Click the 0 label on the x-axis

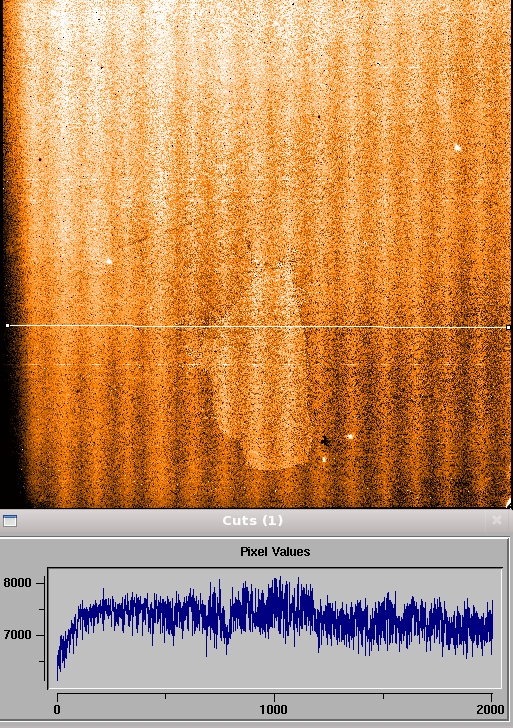(x=57, y=709)
